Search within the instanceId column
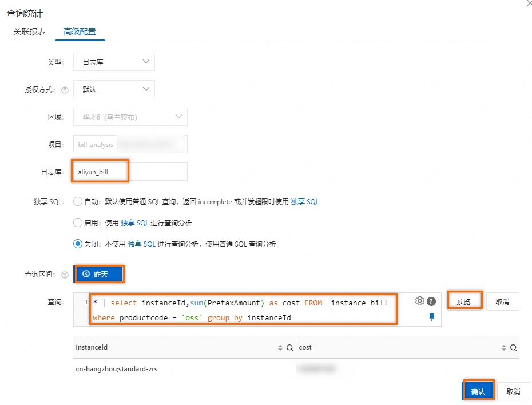 click(x=290, y=348)
